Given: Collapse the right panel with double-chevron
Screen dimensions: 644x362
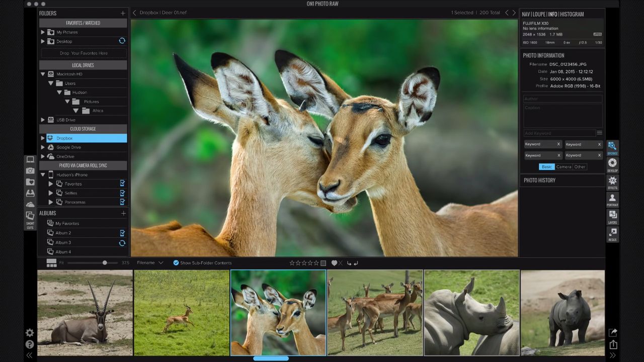Looking at the screenshot, I should (x=613, y=355).
